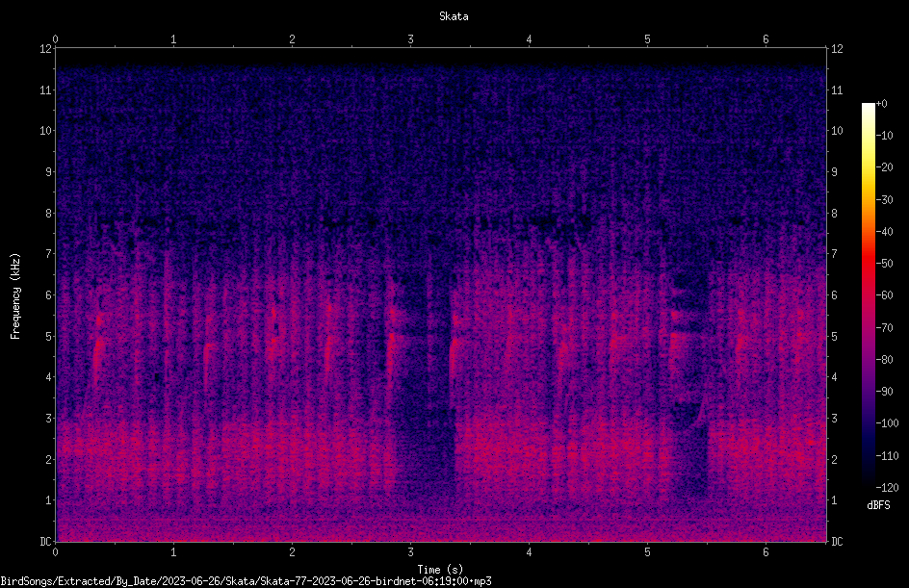Click the '-90' label on the color scale

pyautogui.click(x=884, y=392)
